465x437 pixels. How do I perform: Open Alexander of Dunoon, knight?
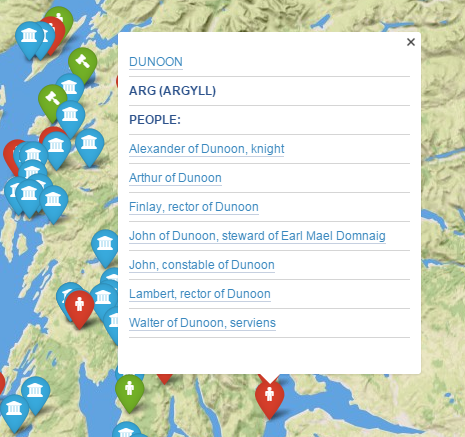pos(206,149)
